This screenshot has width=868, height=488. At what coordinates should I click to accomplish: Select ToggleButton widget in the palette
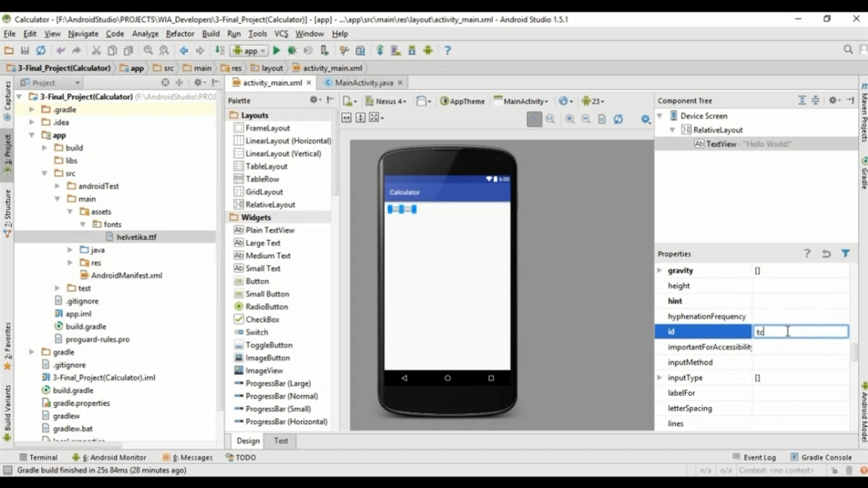[x=269, y=345]
